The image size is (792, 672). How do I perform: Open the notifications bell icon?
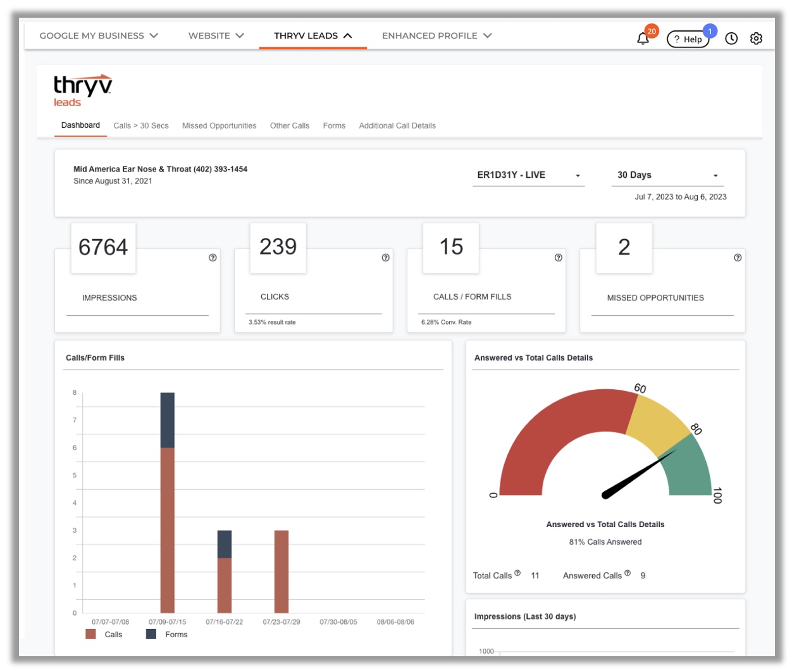[x=643, y=39]
